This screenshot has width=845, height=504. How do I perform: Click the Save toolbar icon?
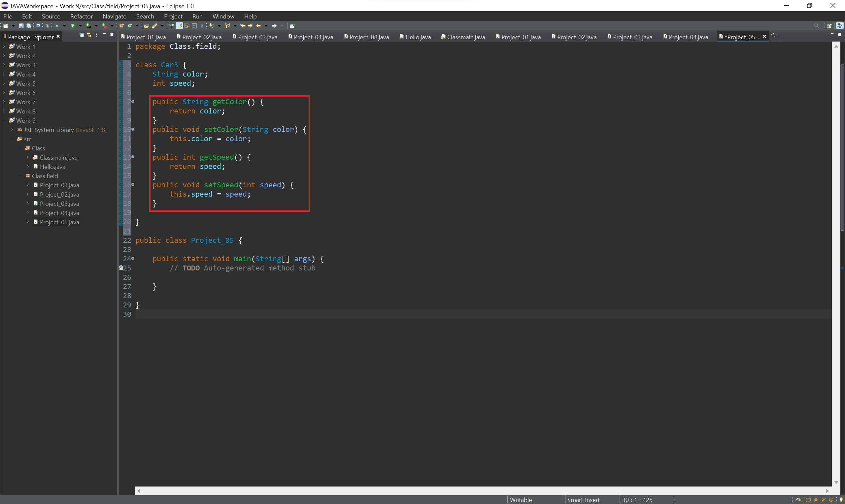21,26
